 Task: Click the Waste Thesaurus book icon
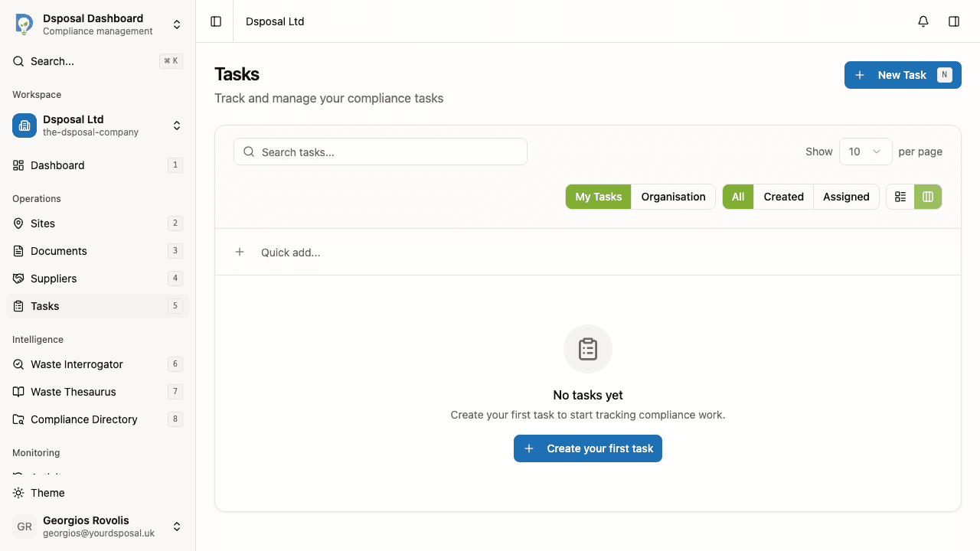tap(19, 392)
